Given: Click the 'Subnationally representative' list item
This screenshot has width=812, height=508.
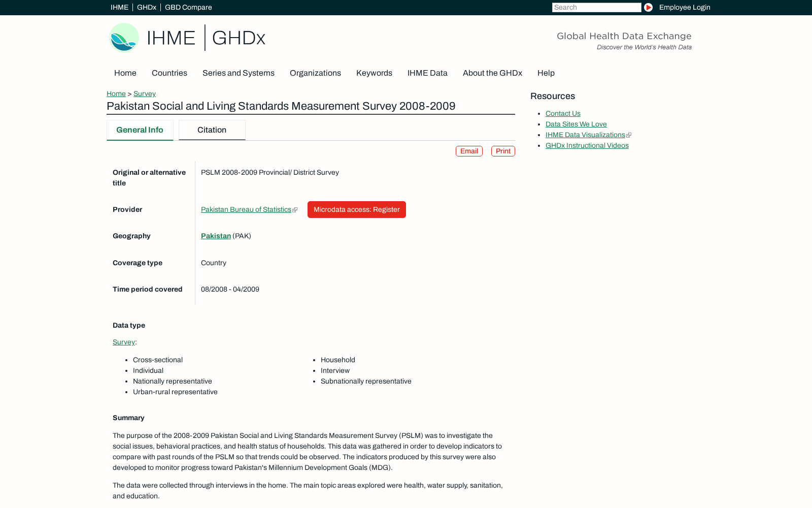Looking at the screenshot, I should click(x=366, y=382).
